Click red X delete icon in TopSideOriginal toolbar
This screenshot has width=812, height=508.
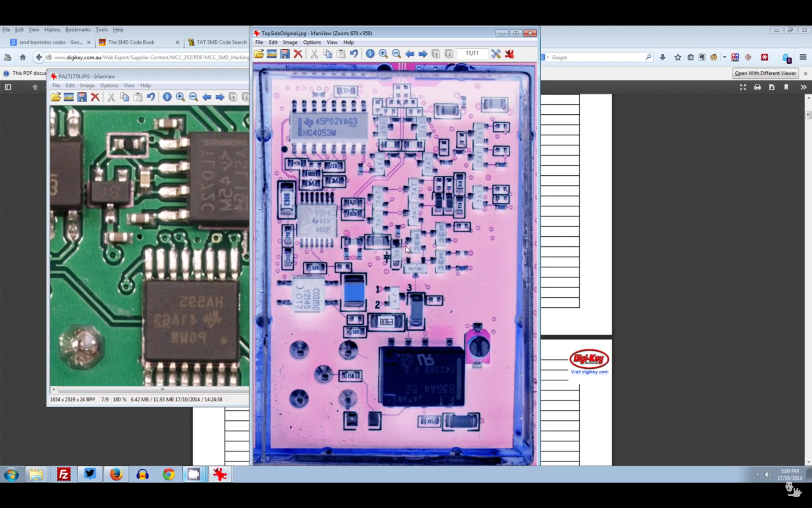pos(298,54)
